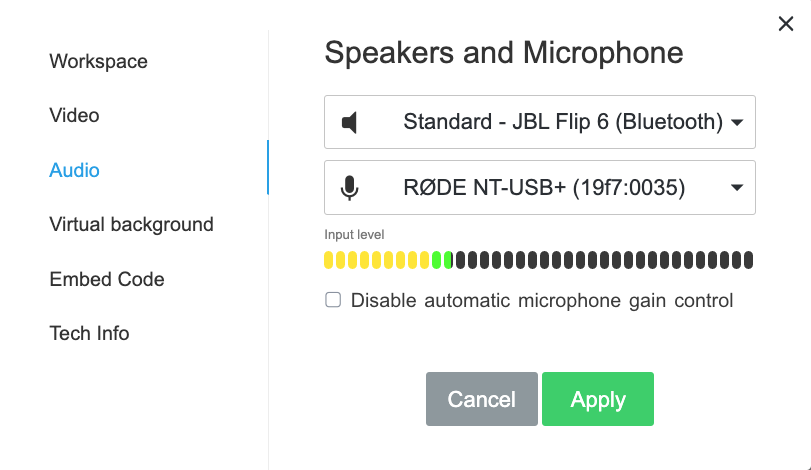The height and width of the screenshot is (470, 811).
Task: Close the settings dialog with the X
Action: coord(786,24)
